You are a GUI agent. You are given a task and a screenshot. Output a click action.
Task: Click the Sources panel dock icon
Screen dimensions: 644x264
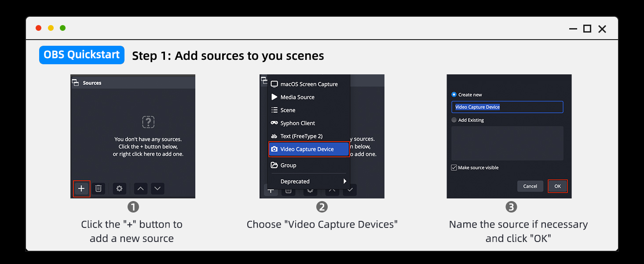[76, 83]
